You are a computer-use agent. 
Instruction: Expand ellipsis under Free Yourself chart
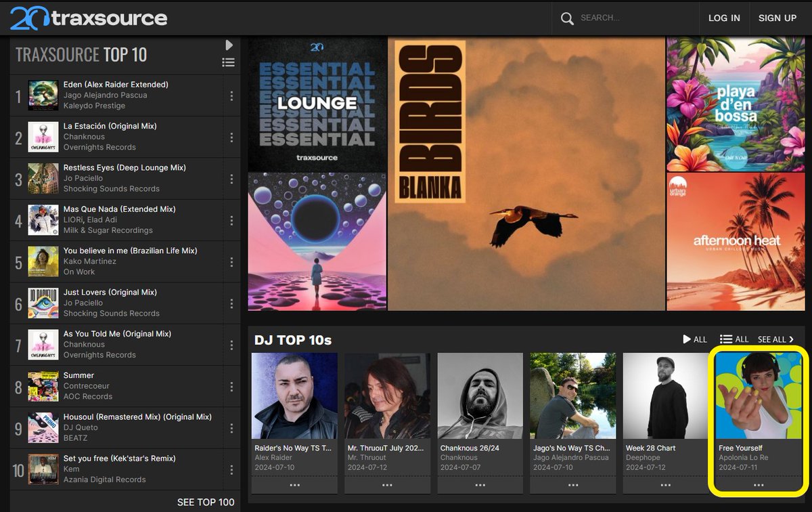pos(759,485)
